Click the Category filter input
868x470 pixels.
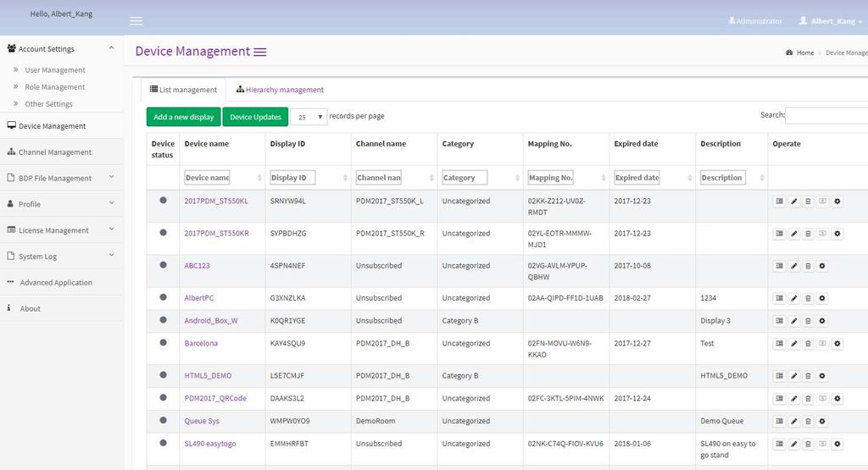pyautogui.click(x=465, y=178)
